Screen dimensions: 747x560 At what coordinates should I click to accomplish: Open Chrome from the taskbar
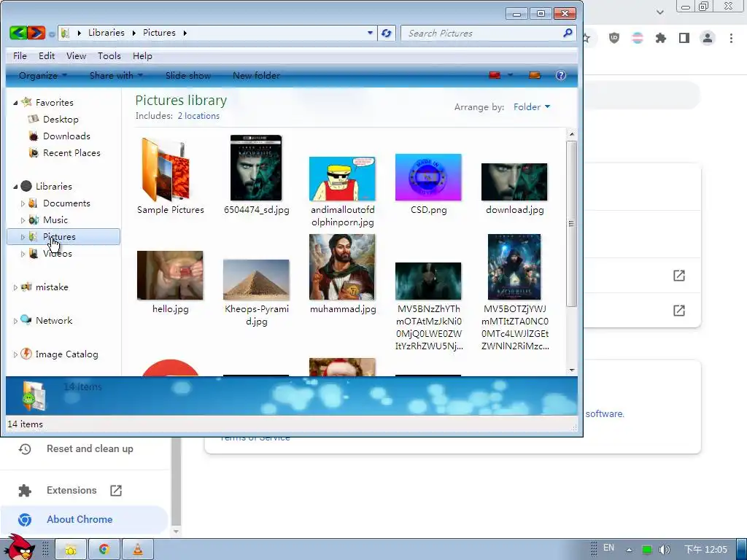click(x=104, y=550)
